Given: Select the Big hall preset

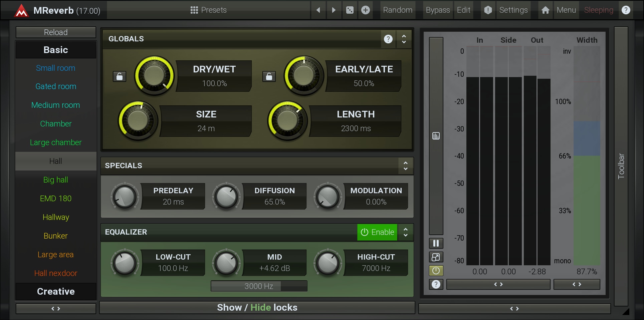Looking at the screenshot, I should [56, 180].
